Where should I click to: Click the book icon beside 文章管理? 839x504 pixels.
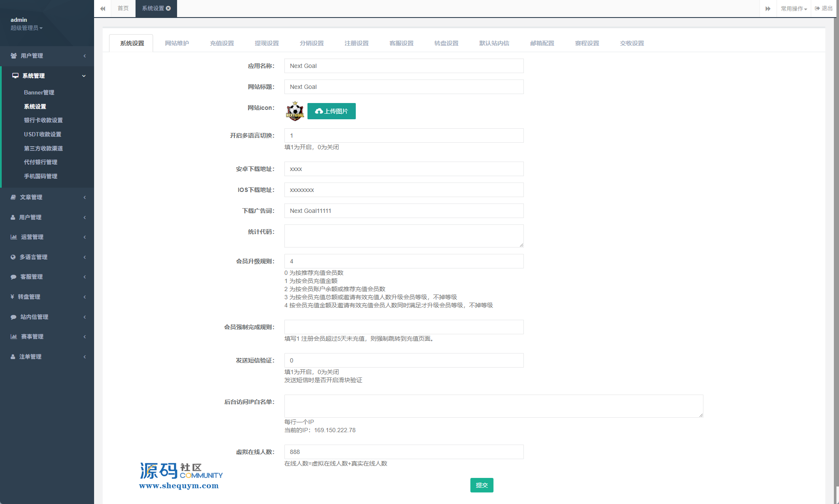pos(13,197)
